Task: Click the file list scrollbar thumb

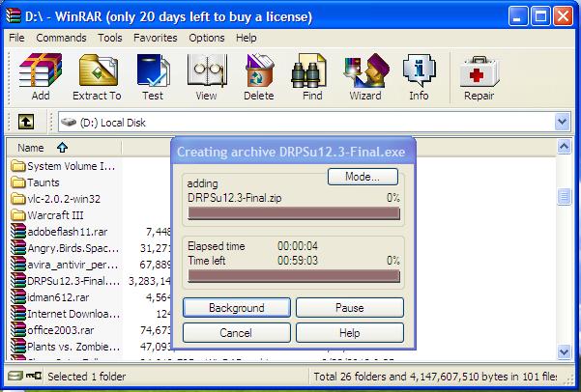Action: (x=564, y=197)
